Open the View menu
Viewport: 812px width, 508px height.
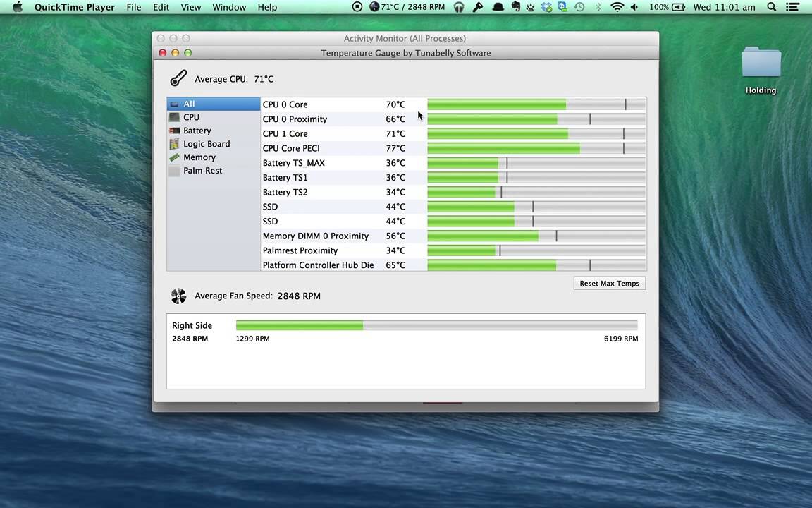coord(190,7)
